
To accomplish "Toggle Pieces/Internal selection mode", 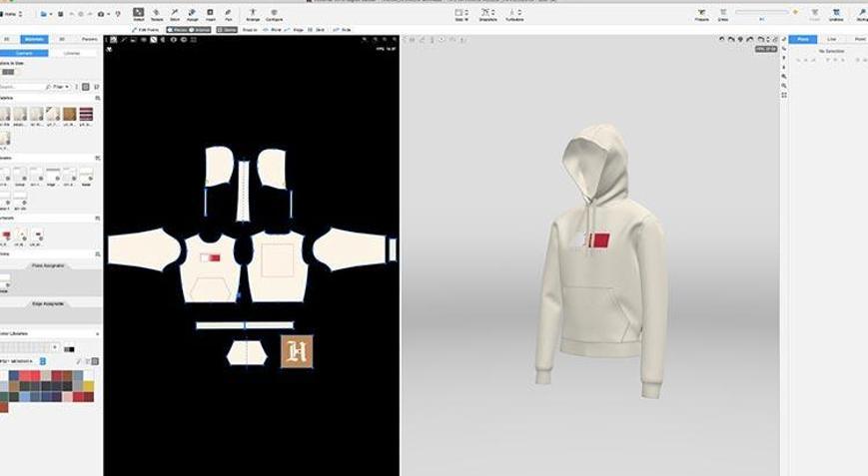I will click(x=189, y=30).
